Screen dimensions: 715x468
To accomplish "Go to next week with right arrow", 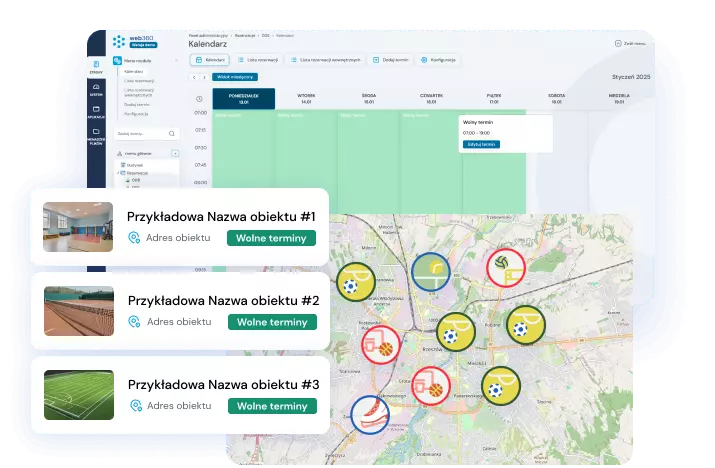I will click(204, 76).
